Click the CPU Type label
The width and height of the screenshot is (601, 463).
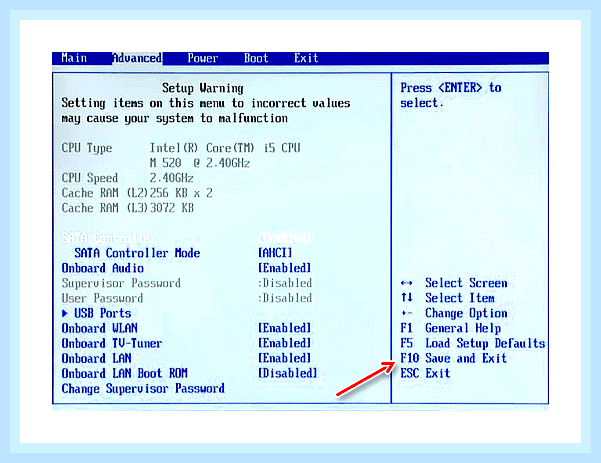[x=87, y=148]
